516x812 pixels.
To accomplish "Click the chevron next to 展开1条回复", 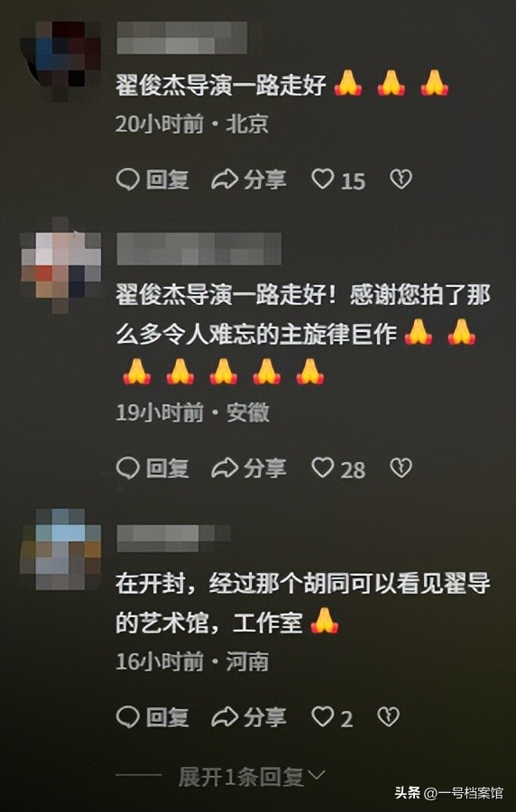I will 316,776.
